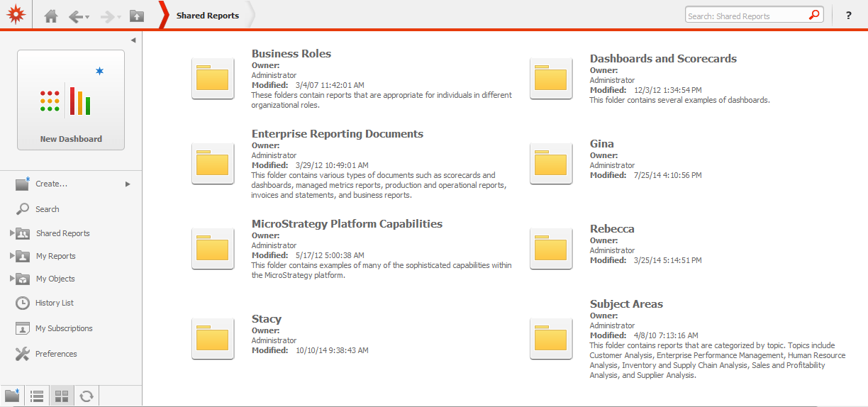The height and width of the screenshot is (407, 868).
Task: Navigate back with the left arrow
Action: [x=75, y=16]
